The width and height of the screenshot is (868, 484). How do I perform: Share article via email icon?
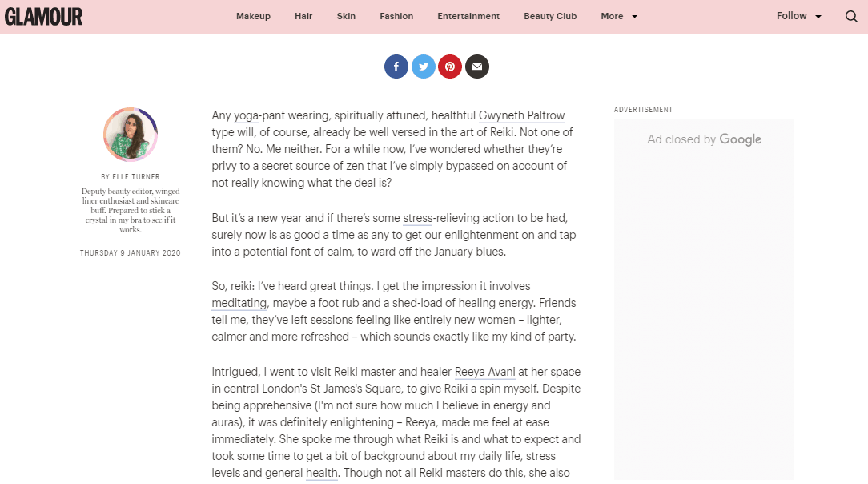point(477,67)
